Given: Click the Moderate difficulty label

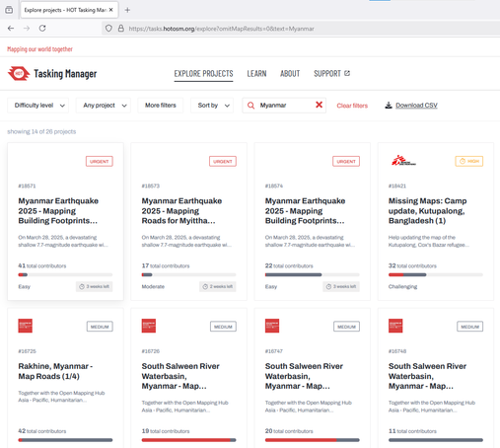Looking at the screenshot, I should click(x=153, y=286).
